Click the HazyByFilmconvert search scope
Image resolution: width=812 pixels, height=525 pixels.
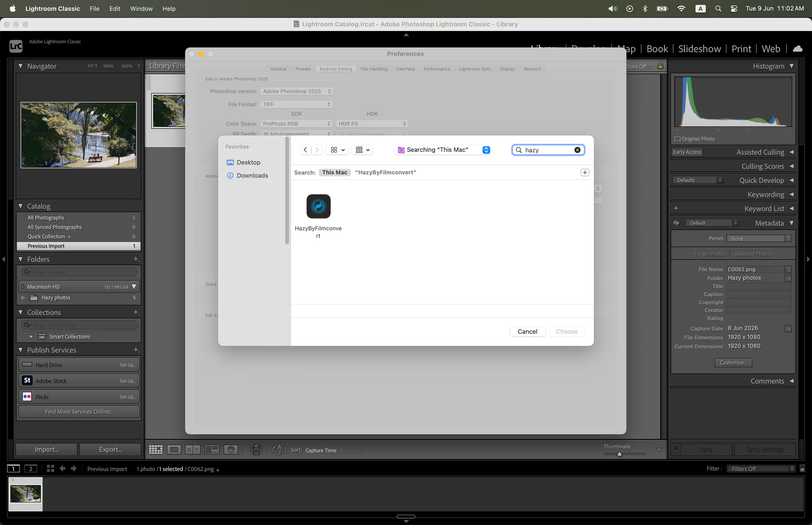385,172
